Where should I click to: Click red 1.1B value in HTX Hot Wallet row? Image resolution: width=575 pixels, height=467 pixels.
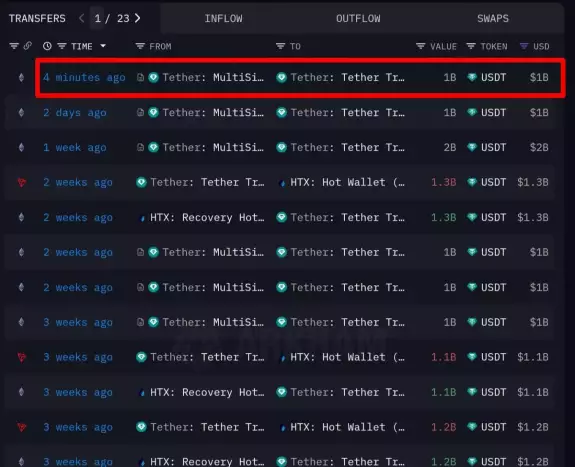coord(444,357)
